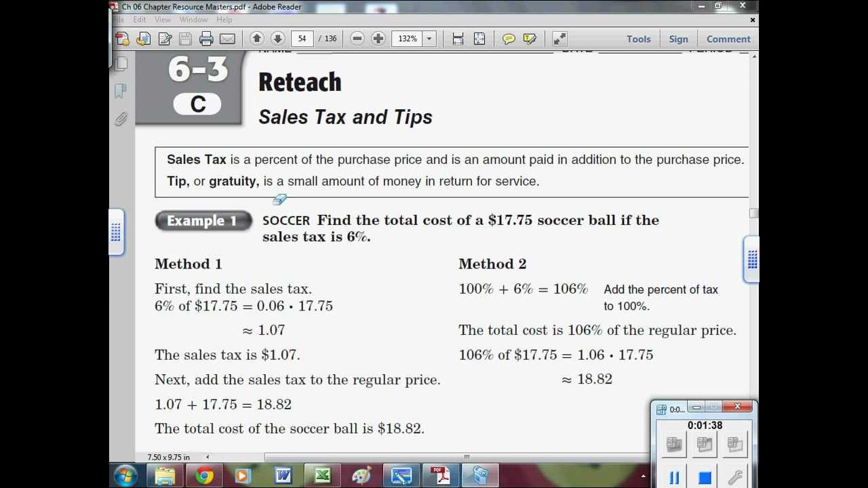The image size is (868, 488).
Task: Click the fit-width scrolling mode icon
Action: pyautogui.click(x=458, y=39)
